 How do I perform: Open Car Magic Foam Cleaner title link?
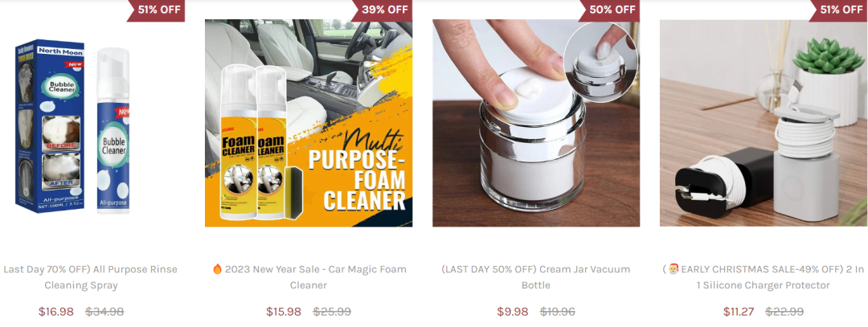pyautogui.click(x=309, y=277)
